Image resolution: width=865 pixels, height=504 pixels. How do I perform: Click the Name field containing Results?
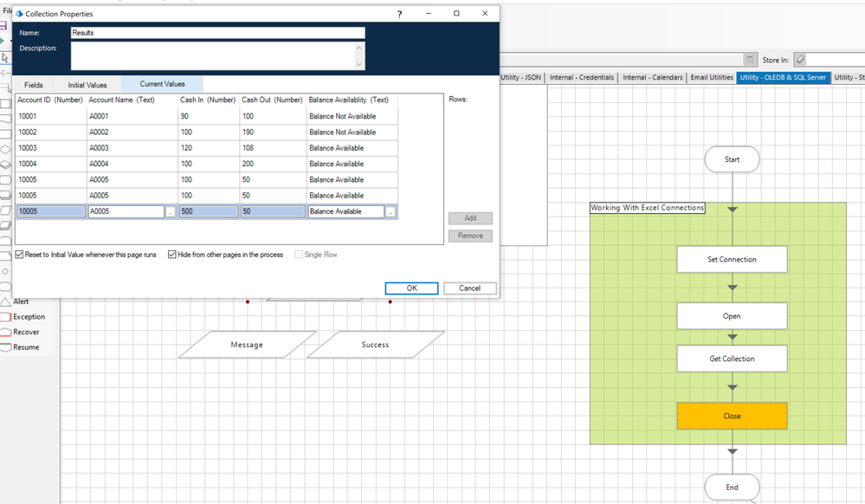(x=217, y=33)
